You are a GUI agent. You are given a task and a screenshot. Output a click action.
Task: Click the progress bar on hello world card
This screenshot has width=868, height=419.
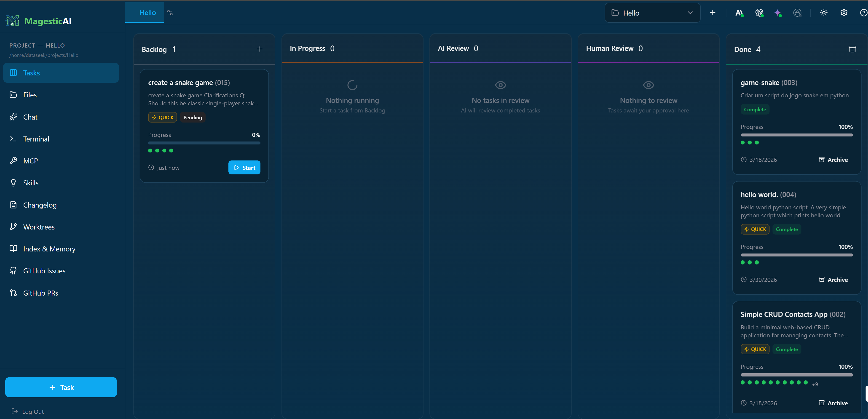pyautogui.click(x=797, y=255)
